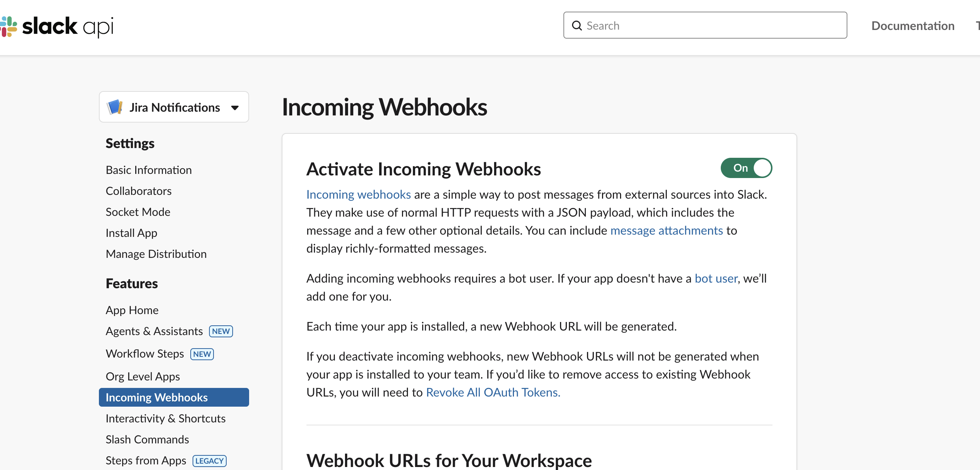Click the Incoming webhooks intro link
The width and height of the screenshot is (980, 470).
(x=358, y=194)
